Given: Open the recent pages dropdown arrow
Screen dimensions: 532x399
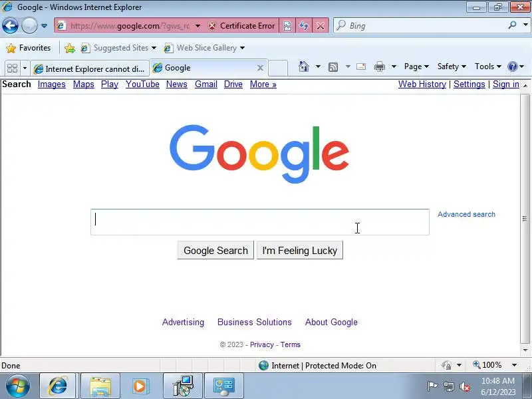Looking at the screenshot, I should pos(44,26).
